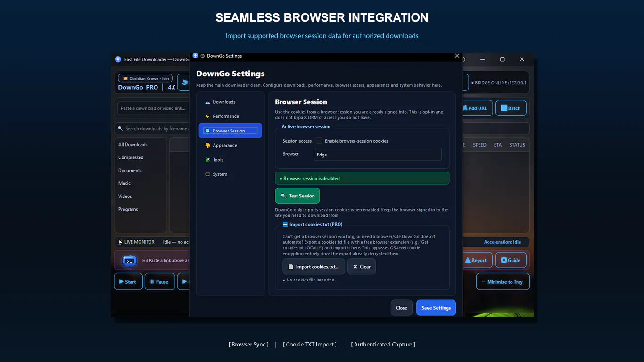Click the Clear cookies button

[362, 267]
